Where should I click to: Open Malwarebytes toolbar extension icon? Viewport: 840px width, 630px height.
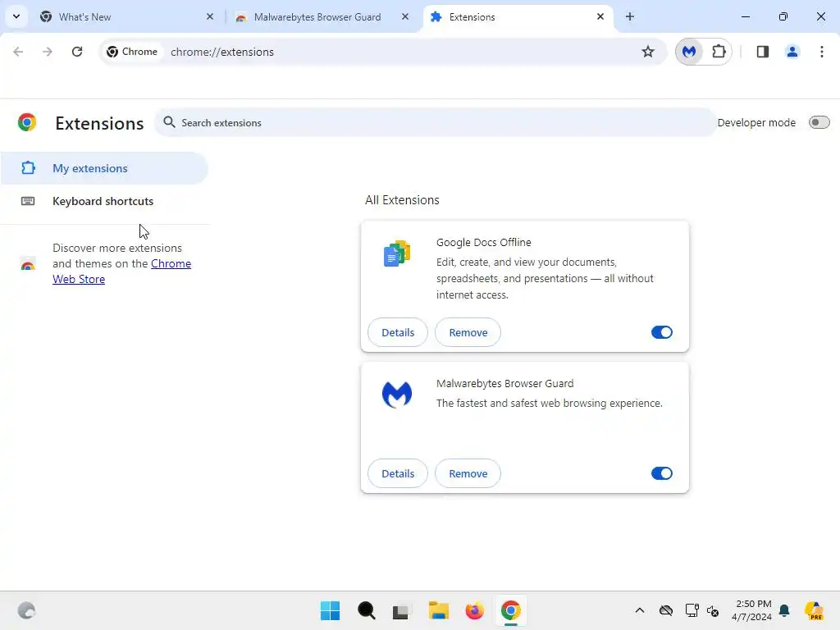tap(689, 52)
